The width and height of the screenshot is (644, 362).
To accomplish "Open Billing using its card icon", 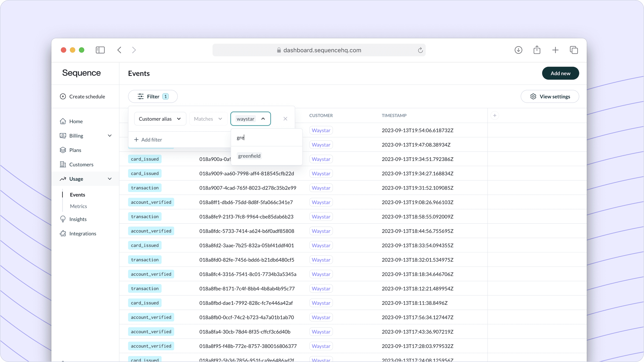I will (63, 135).
